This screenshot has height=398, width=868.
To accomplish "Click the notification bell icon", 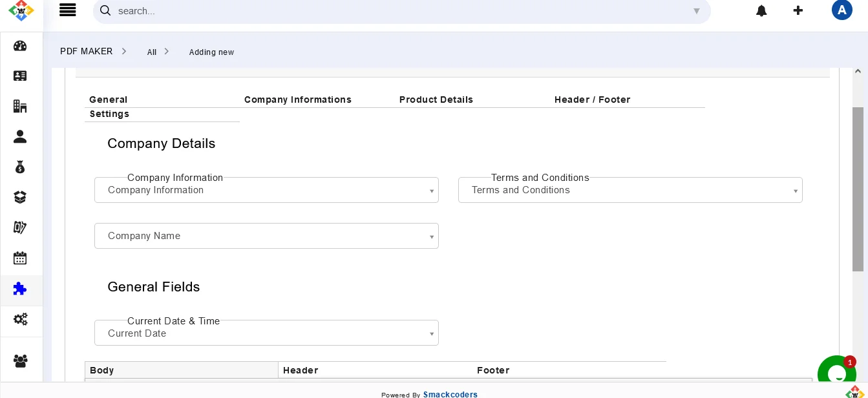I will [761, 11].
